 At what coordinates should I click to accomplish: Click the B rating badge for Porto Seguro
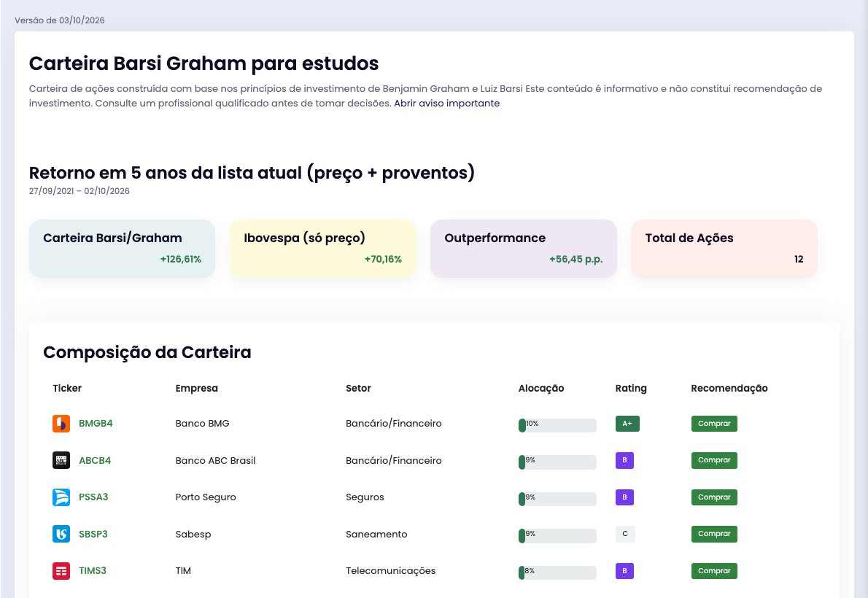click(624, 497)
